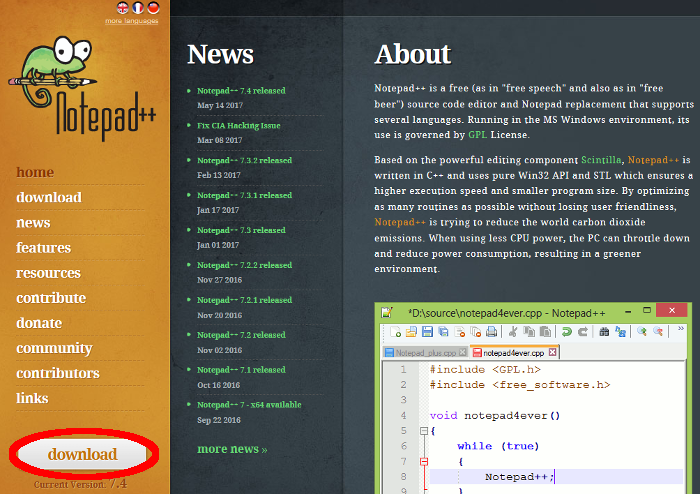The height and width of the screenshot is (494, 700).
Task: Collapse the code fold at line 5
Action: [424, 431]
